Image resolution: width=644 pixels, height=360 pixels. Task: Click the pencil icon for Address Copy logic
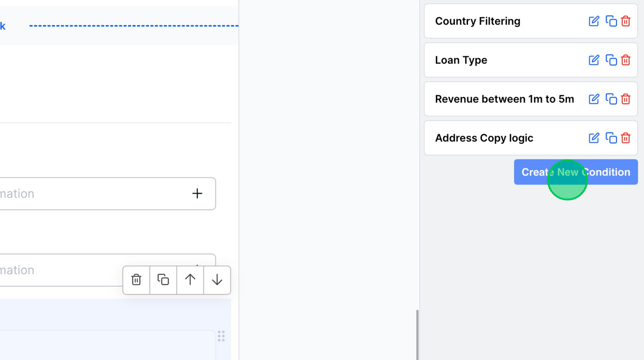pyautogui.click(x=594, y=138)
